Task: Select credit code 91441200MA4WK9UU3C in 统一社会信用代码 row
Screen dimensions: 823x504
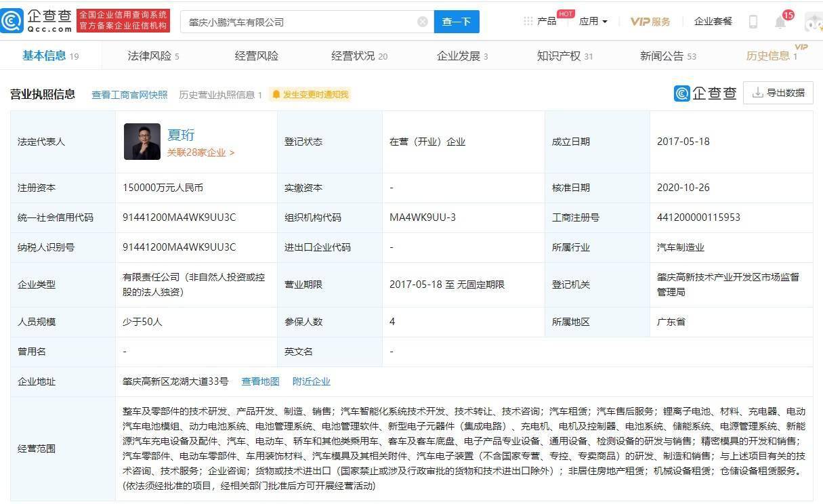Action: pyautogui.click(x=180, y=217)
